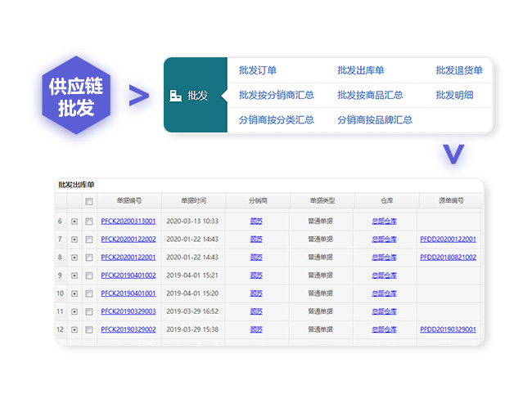Sort by the 单据时间 column header

[192, 200]
